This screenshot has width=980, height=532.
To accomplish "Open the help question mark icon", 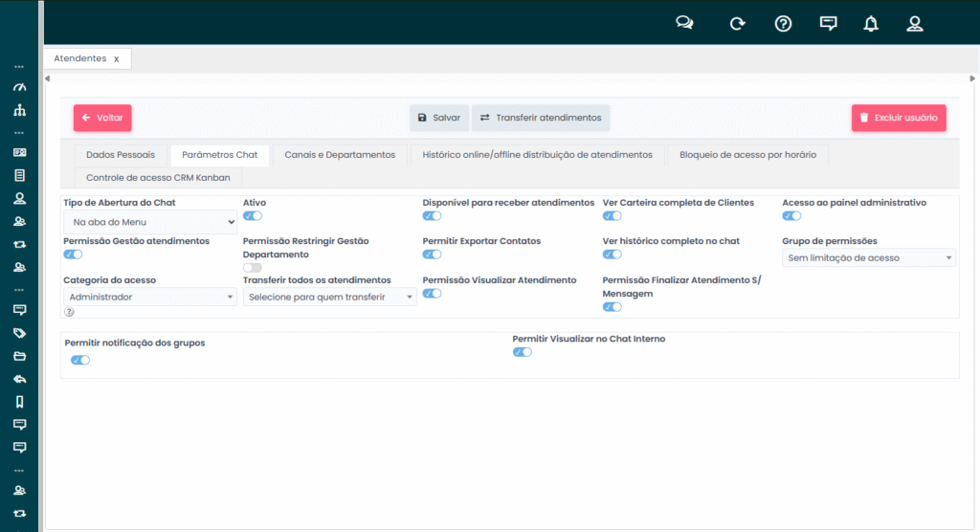I will [x=783, y=24].
